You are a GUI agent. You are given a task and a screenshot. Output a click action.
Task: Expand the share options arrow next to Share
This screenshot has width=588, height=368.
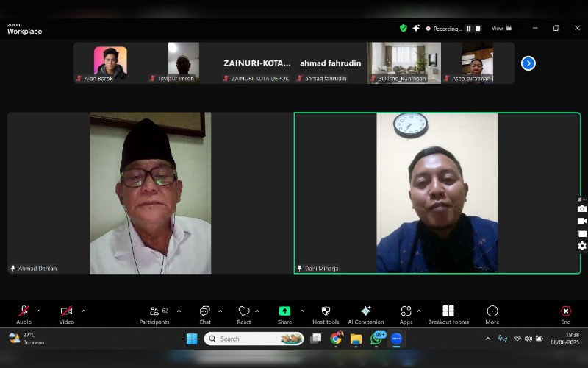pyautogui.click(x=301, y=311)
